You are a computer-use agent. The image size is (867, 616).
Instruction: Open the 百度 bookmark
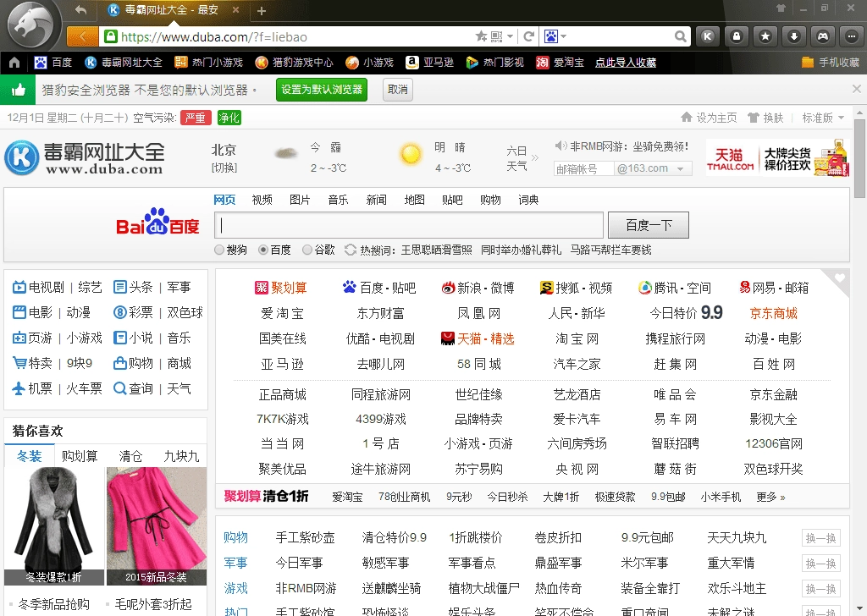coord(53,63)
